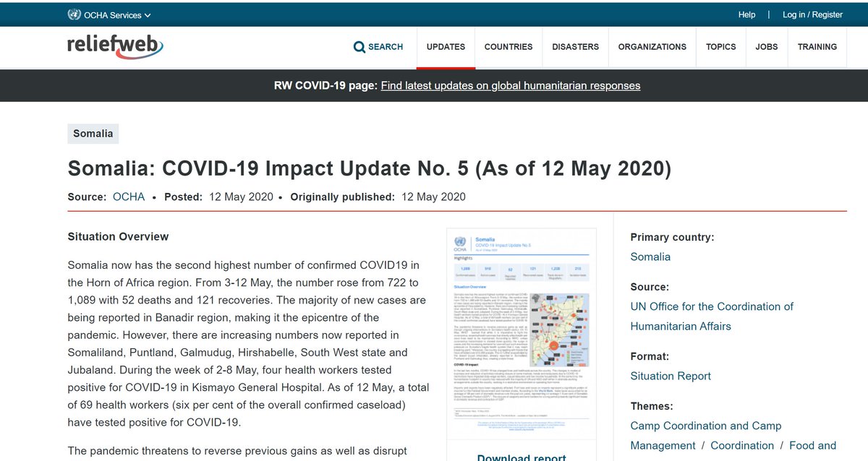868x461 pixels.
Task: Click the Format: sidebar label
Action: click(x=650, y=356)
